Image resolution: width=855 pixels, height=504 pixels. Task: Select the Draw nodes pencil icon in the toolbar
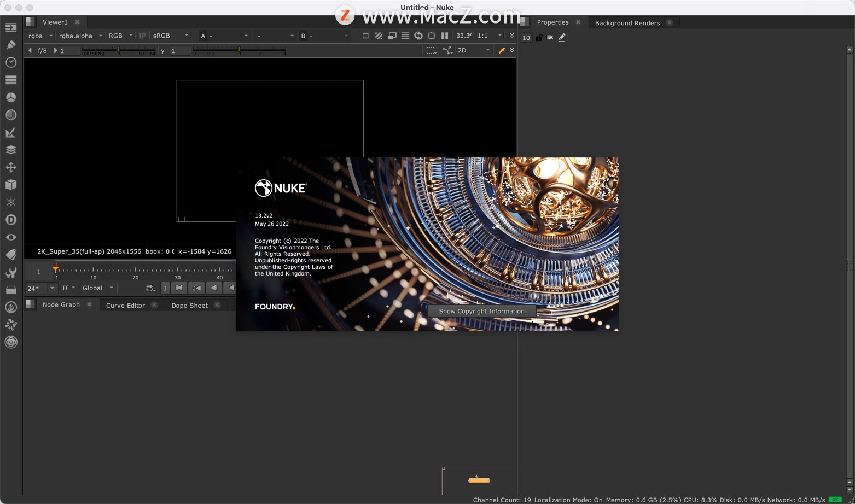coord(11,44)
